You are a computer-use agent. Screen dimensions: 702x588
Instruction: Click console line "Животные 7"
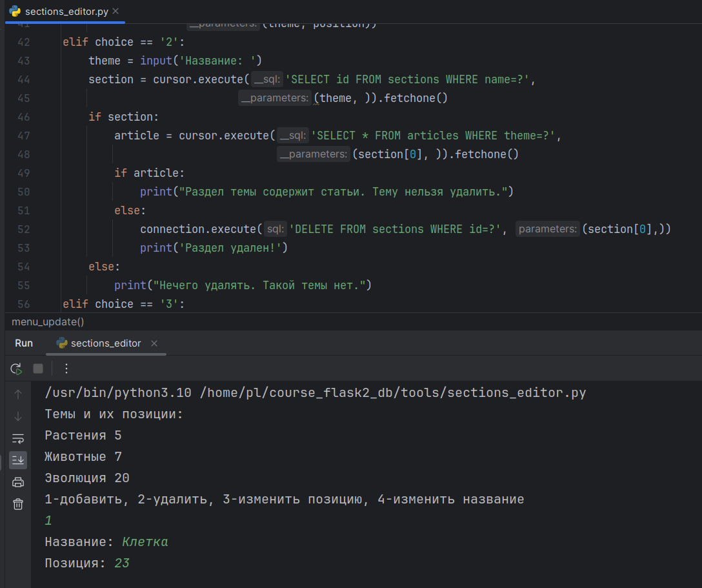pos(83,457)
